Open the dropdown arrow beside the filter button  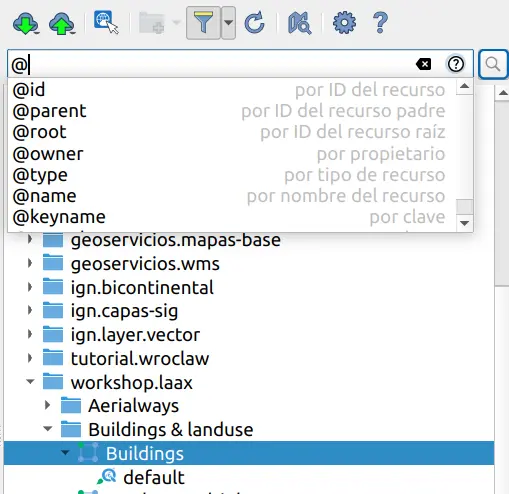click(228, 23)
